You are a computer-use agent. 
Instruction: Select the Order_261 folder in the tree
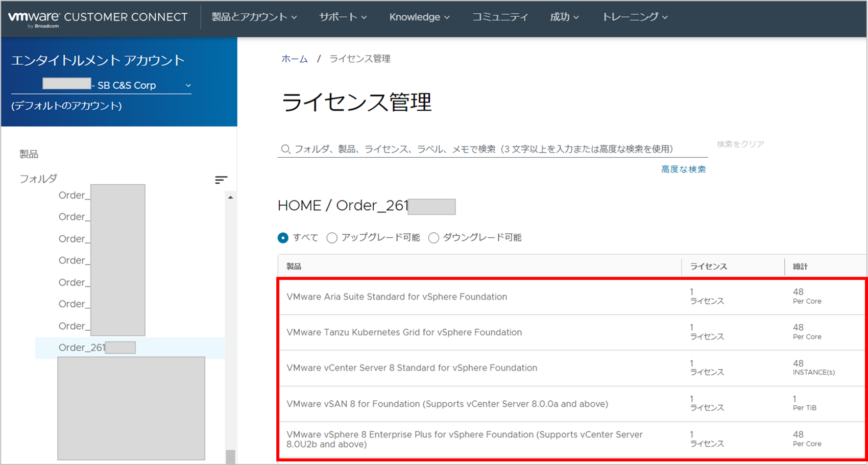point(130,348)
